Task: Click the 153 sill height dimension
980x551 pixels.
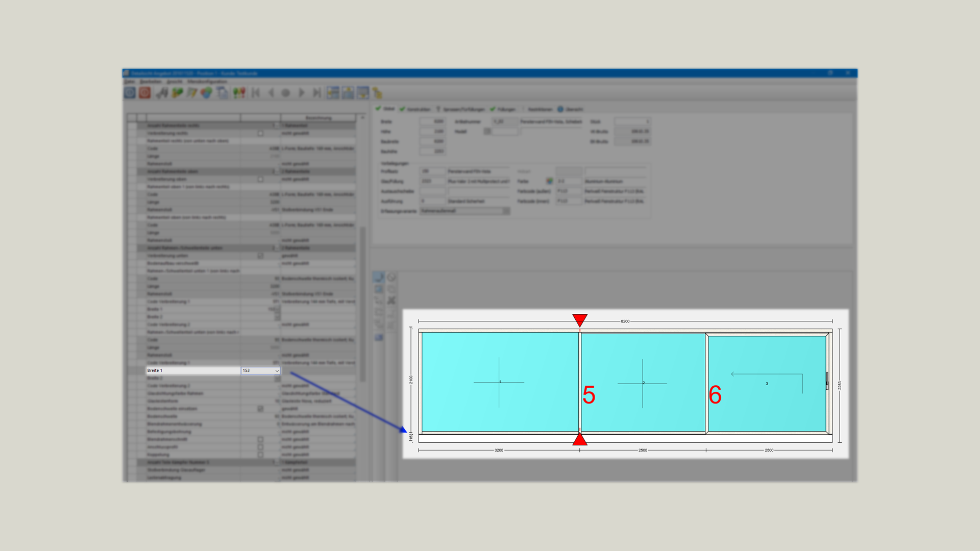Action: [x=411, y=437]
